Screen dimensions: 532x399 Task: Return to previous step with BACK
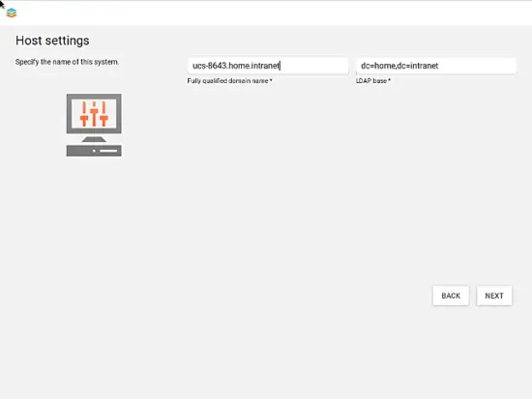[x=451, y=296]
